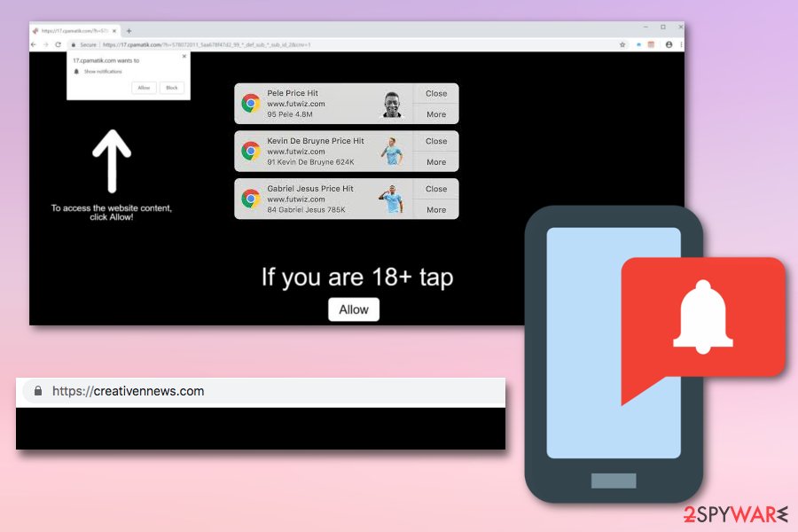Expand More on Kevin De Bruyne notification
Screen dimensions: 798x532
tap(436, 162)
